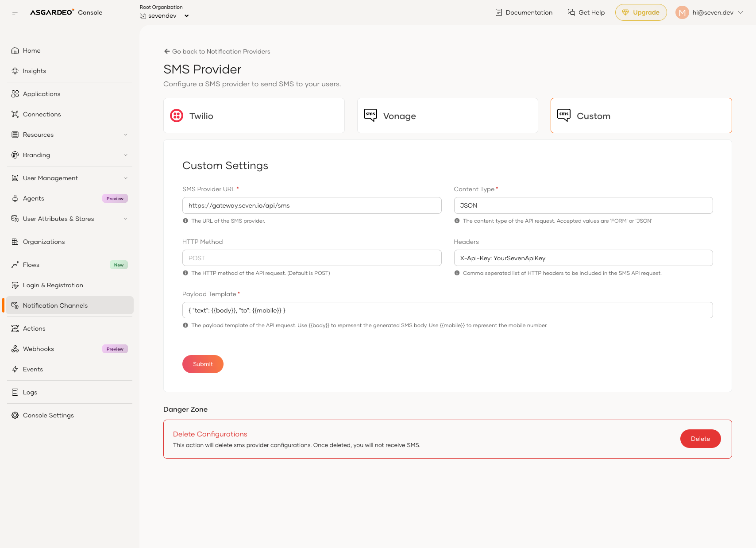Click the Connections icon in the sidebar
The image size is (756, 548).
click(x=15, y=114)
